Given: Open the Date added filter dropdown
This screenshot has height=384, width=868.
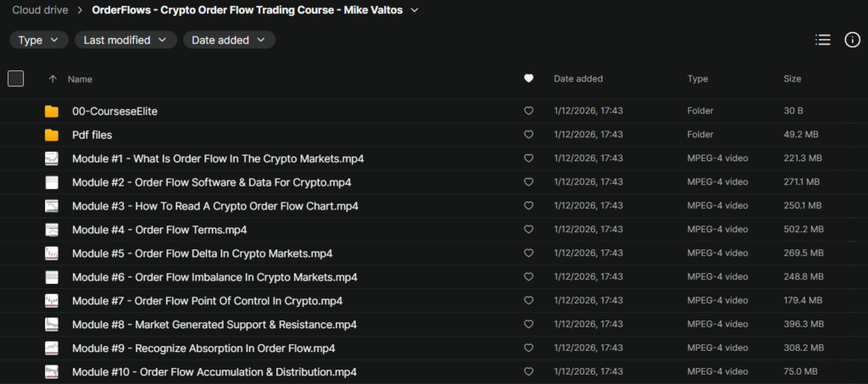Looking at the screenshot, I should pos(229,40).
